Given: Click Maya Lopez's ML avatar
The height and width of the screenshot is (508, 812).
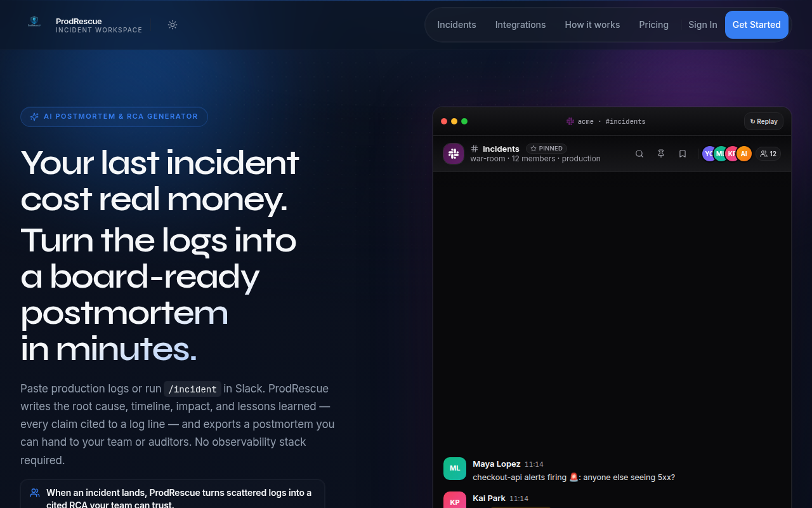Looking at the screenshot, I should (455, 469).
